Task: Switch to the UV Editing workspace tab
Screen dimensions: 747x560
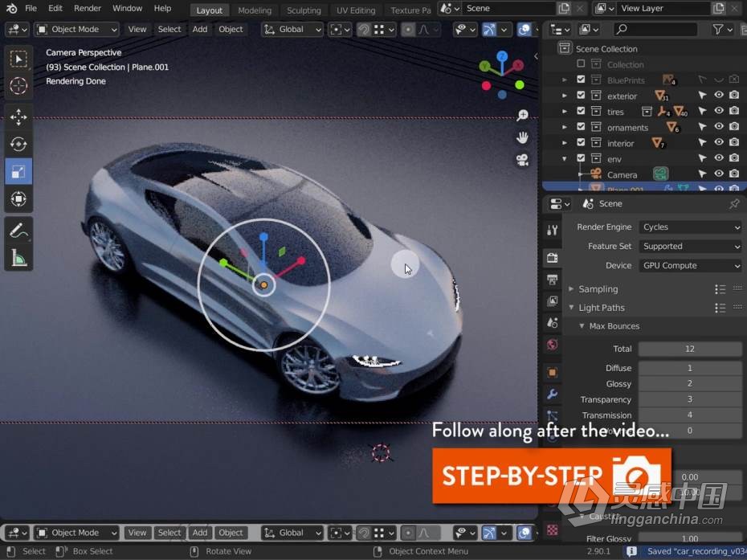Action: pos(356,10)
